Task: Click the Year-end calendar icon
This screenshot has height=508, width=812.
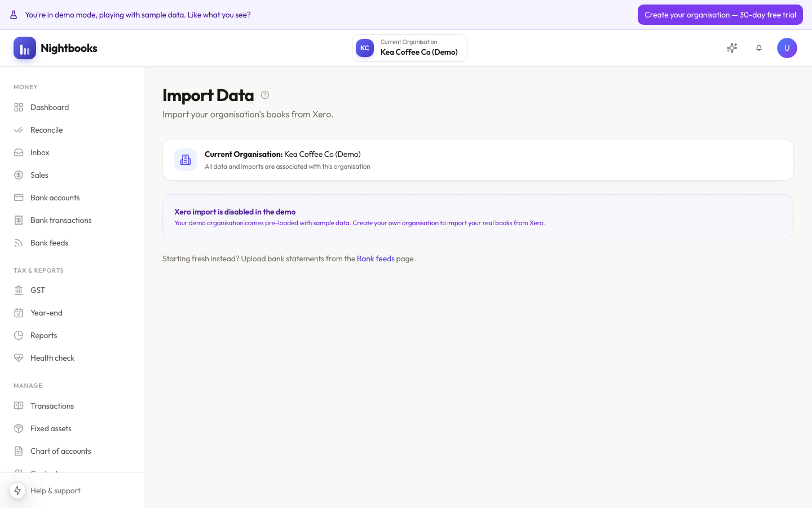Action: pos(19,313)
